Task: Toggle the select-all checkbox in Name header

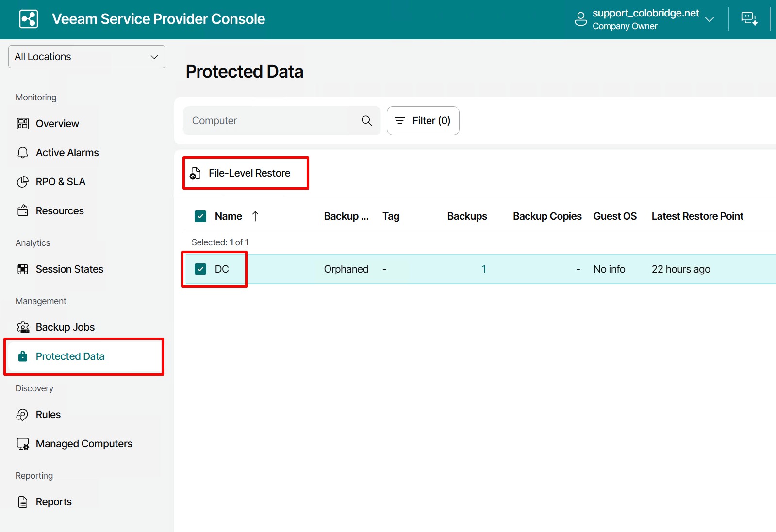Action: [200, 216]
